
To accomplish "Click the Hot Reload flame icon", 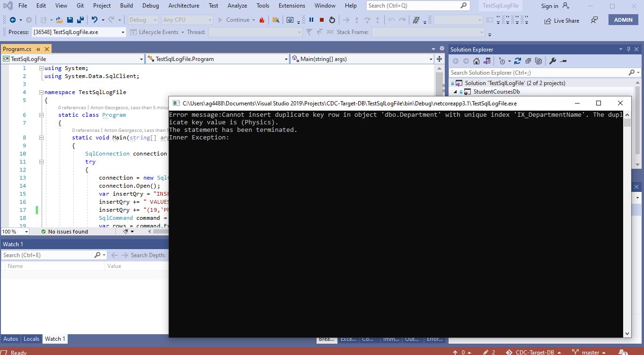I will pos(261,20).
